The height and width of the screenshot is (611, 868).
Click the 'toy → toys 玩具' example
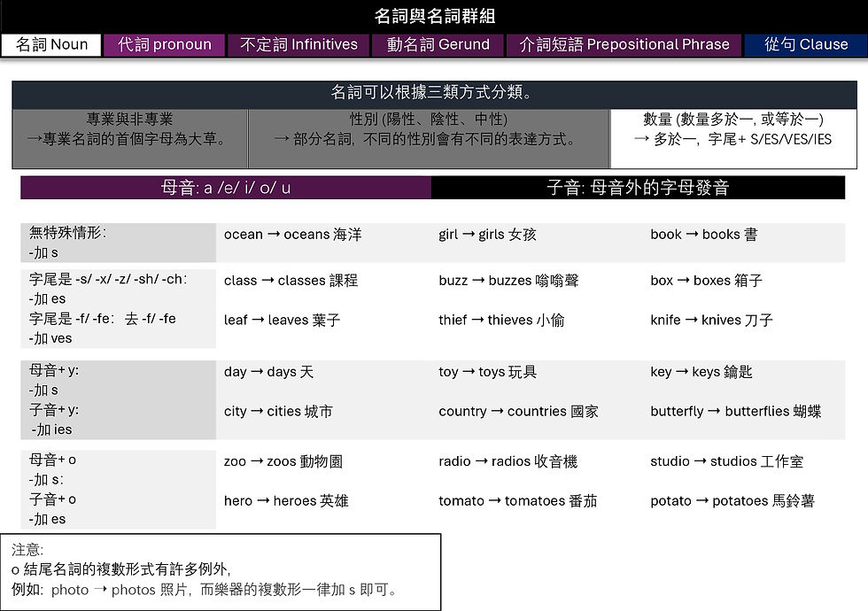(x=488, y=372)
